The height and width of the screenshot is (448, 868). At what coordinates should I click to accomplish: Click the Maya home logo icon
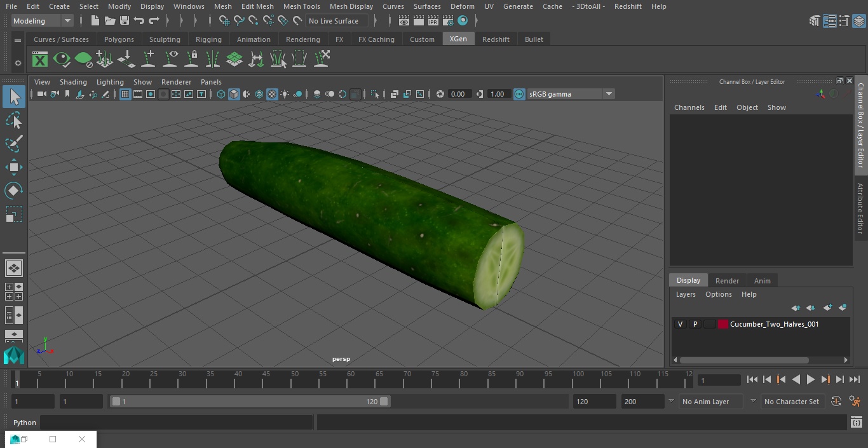(14, 355)
